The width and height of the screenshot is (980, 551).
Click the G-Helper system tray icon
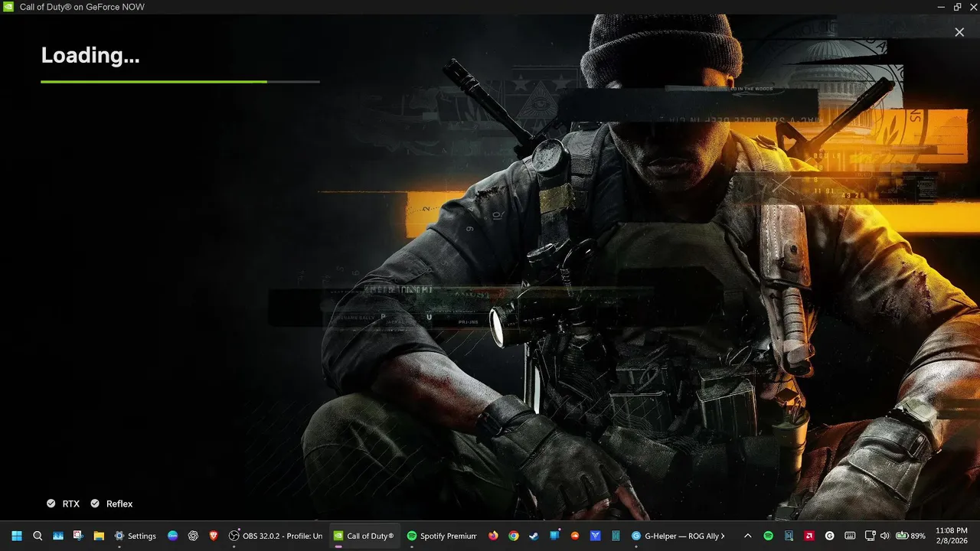click(830, 536)
